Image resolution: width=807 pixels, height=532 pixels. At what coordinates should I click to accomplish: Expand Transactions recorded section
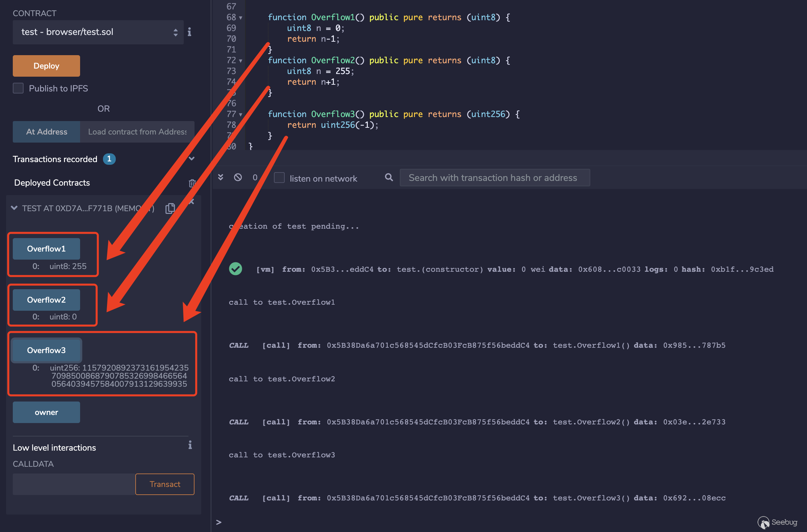coord(191,159)
